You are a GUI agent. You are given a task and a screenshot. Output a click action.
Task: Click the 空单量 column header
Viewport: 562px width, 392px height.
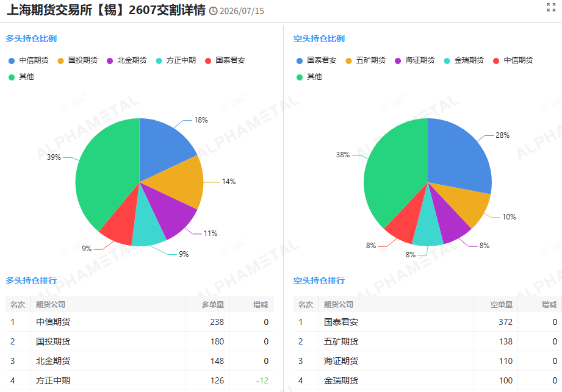[502, 305]
